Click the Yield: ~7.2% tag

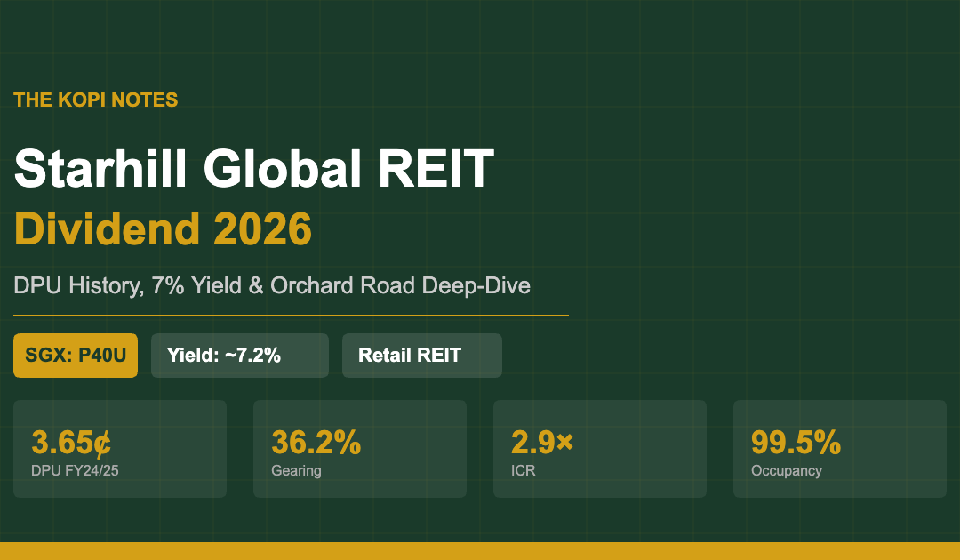coord(240,356)
